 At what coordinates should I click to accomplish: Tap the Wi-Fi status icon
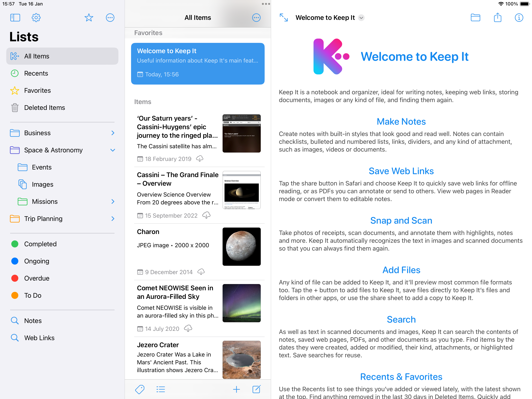pos(501,4)
